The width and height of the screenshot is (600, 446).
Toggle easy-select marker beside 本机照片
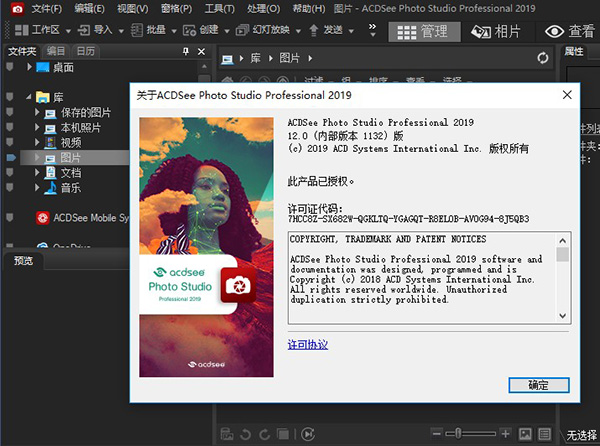[x=10, y=127]
